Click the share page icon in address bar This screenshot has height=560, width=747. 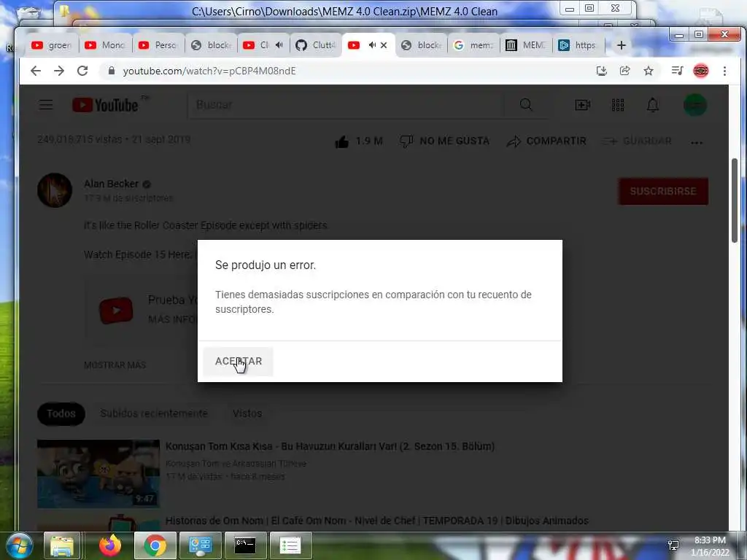coord(625,71)
